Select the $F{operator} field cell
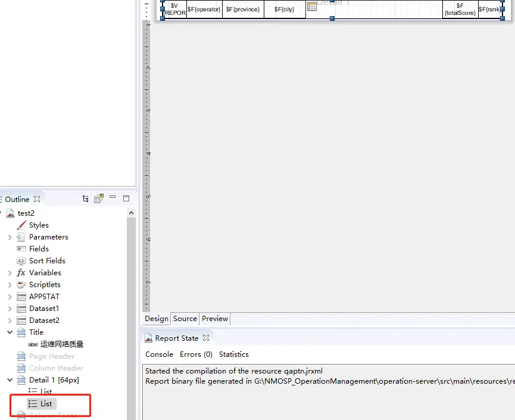This screenshot has height=420, width=515. [204, 9]
